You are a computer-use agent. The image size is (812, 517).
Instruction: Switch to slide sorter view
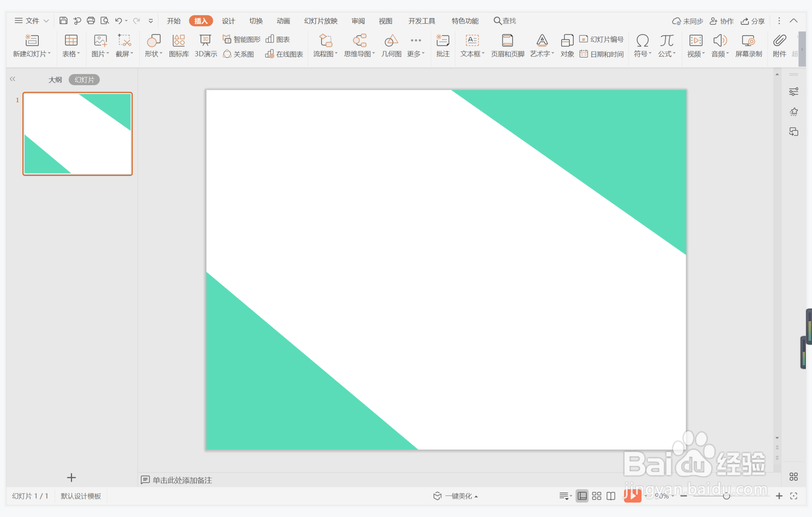pos(597,496)
